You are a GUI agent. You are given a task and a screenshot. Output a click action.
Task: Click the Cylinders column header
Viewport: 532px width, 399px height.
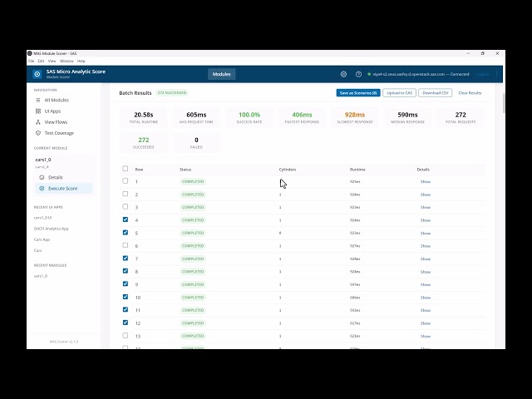[288, 170]
